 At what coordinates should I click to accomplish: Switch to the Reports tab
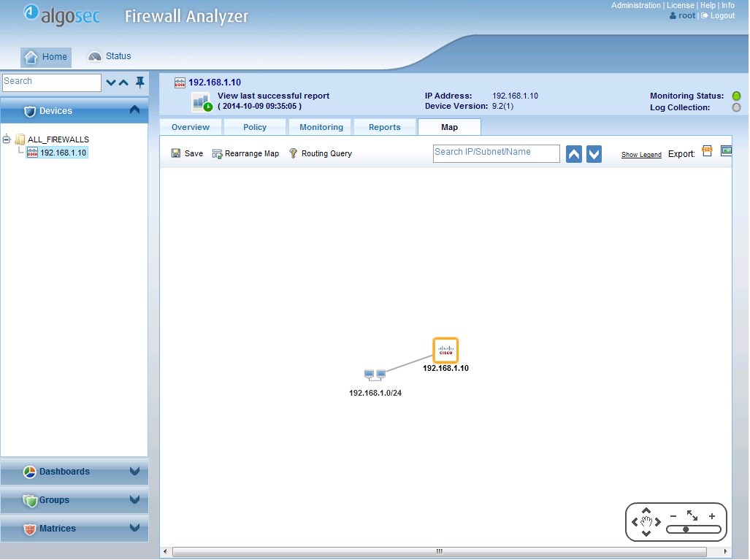(385, 127)
